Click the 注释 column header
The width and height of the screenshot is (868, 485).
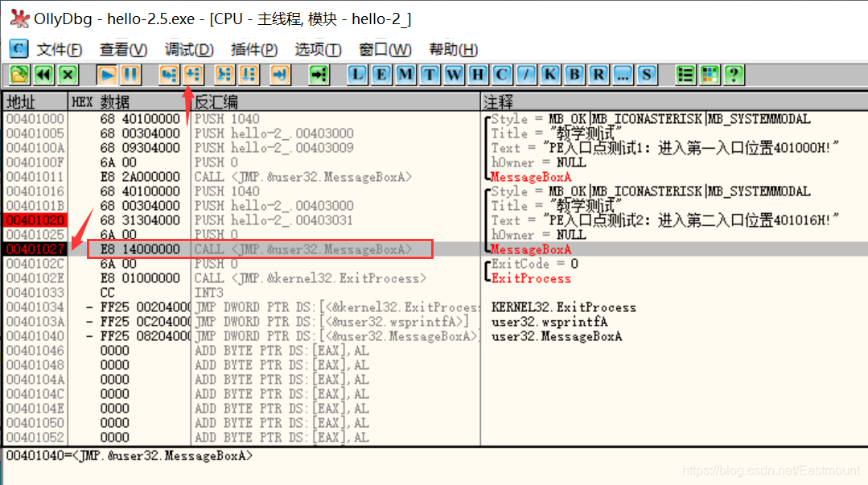(674, 102)
